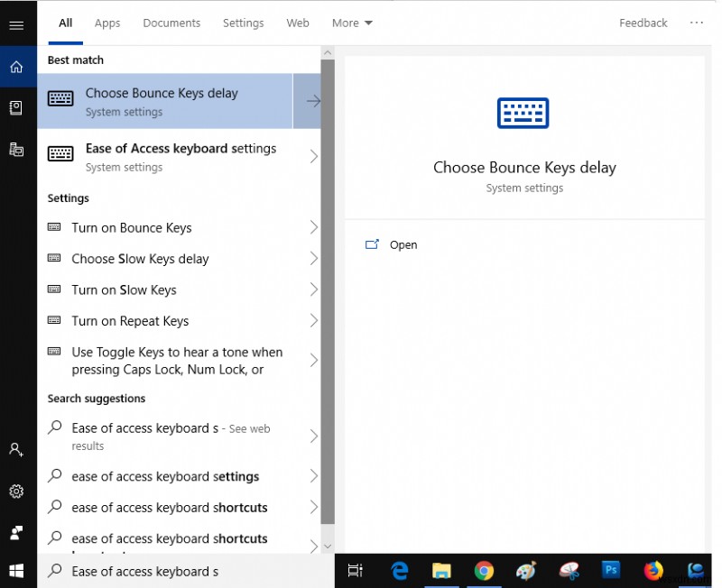Open account options from the sidebar
This screenshot has width=722, height=588.
(16, 449)
